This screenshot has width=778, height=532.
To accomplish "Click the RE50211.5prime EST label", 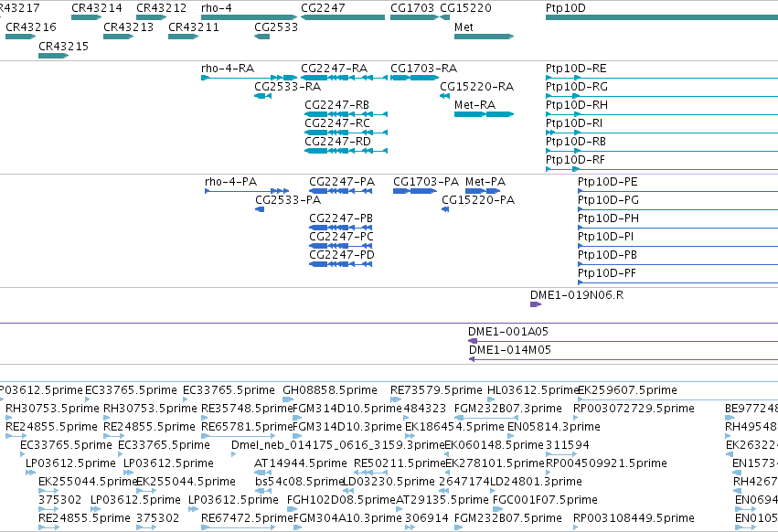I will 400,463.
